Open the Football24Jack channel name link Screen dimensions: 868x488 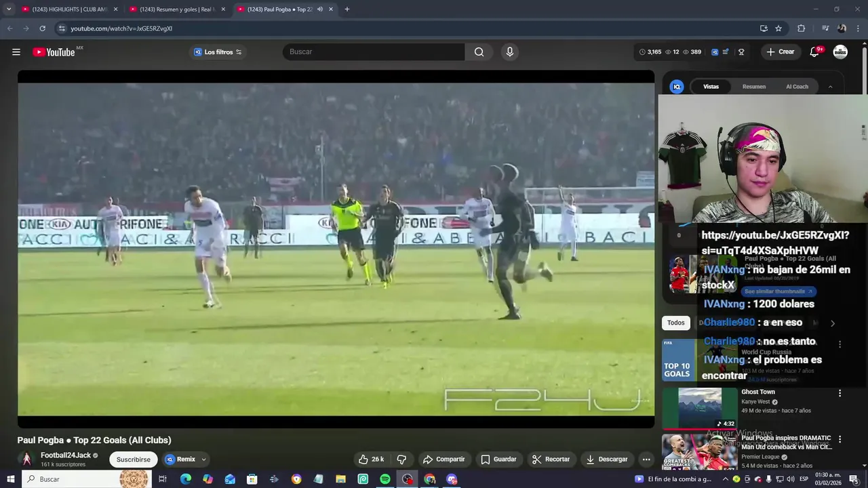pos(65,455)
